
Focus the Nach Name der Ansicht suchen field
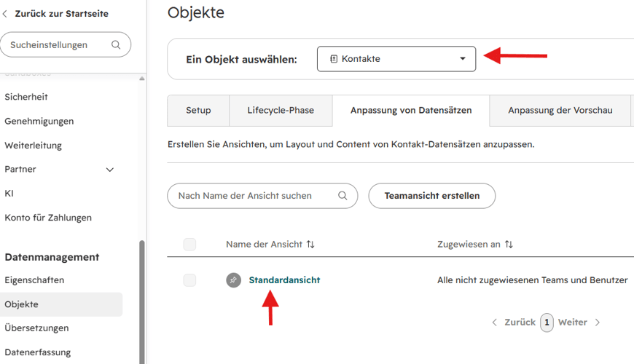click(x=262, y=196)
